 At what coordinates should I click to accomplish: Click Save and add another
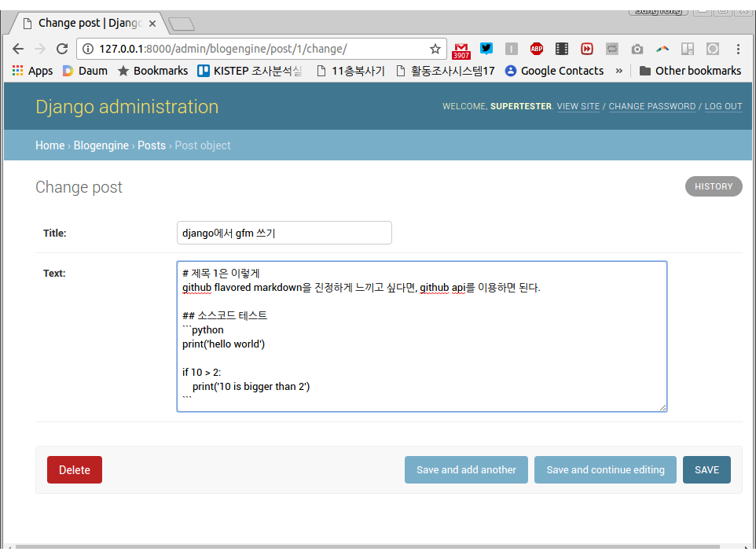466,470
